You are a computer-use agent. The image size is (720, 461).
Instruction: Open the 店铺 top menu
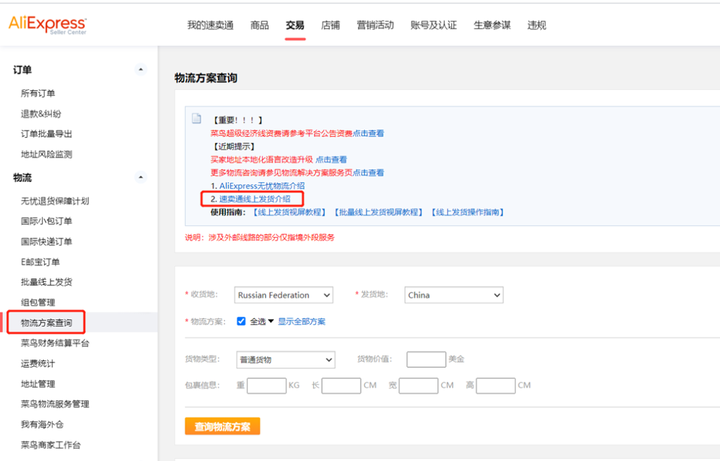[330, 25]
